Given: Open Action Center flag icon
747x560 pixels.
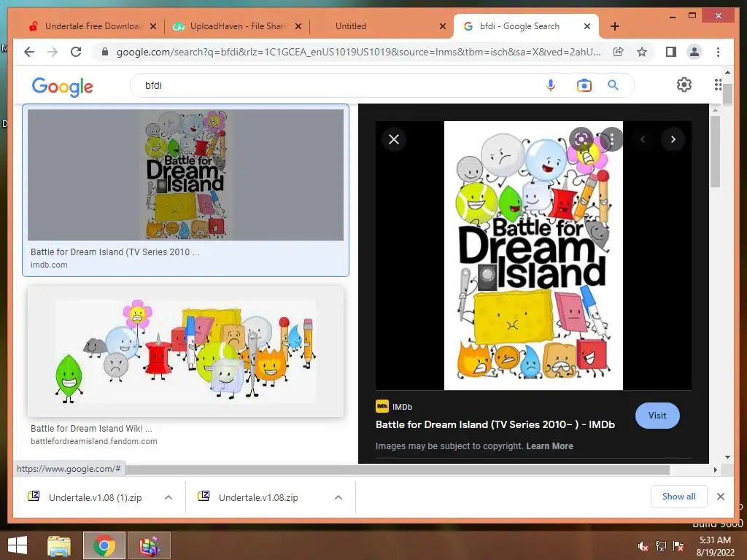Looking at the screenshot, I should (x=678, y=546).
